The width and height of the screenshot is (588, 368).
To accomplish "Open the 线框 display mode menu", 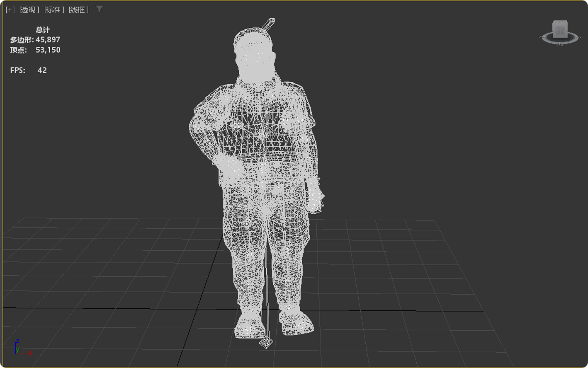I will point(78,10).
